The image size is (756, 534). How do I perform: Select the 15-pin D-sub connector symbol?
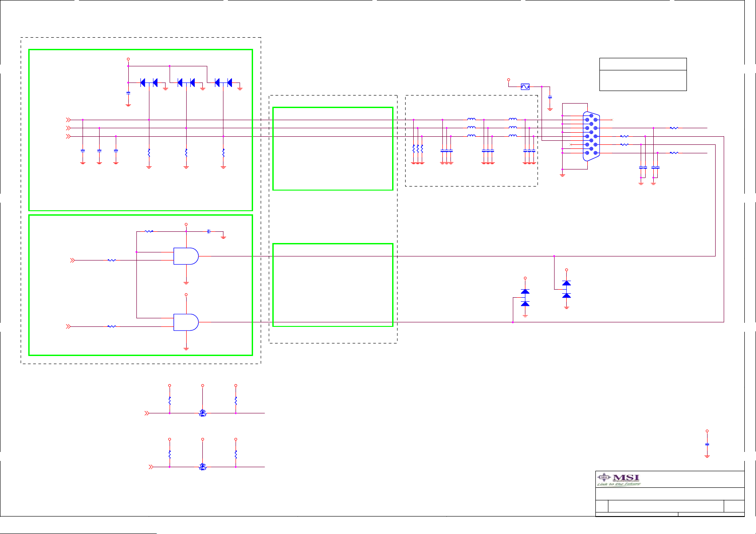[x=591, y=136]
